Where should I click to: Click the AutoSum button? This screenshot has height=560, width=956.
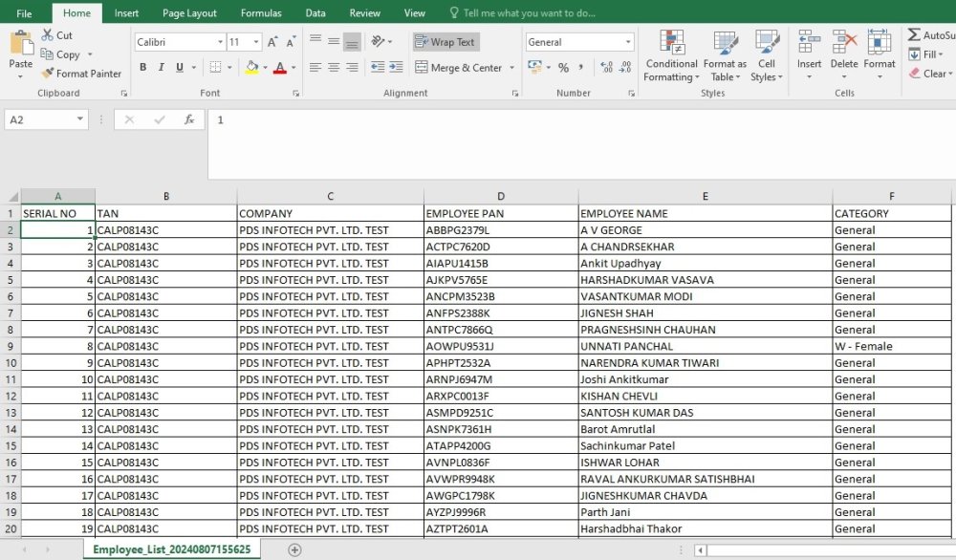pyautogui.click(x=930, y=34)
